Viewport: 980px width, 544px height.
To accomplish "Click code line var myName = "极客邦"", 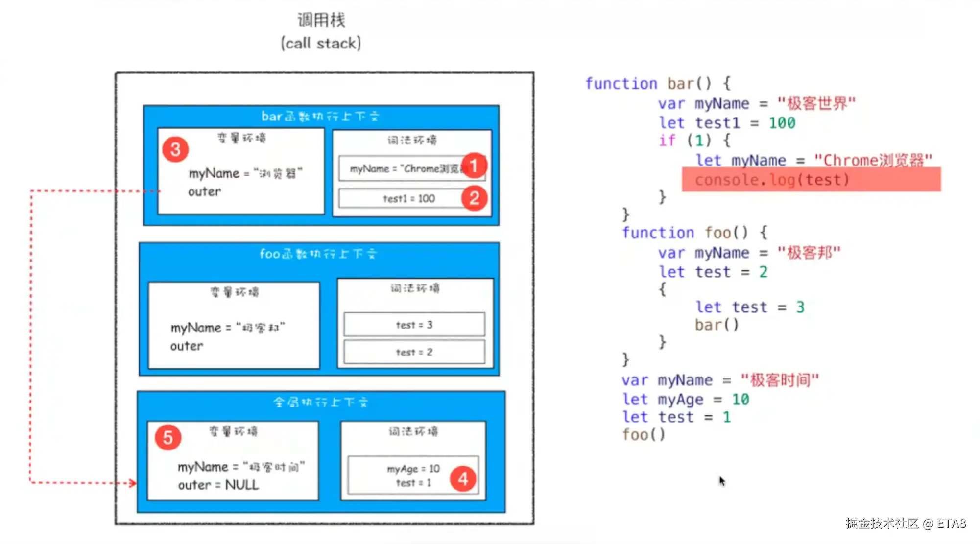I will tap(749, 253).
